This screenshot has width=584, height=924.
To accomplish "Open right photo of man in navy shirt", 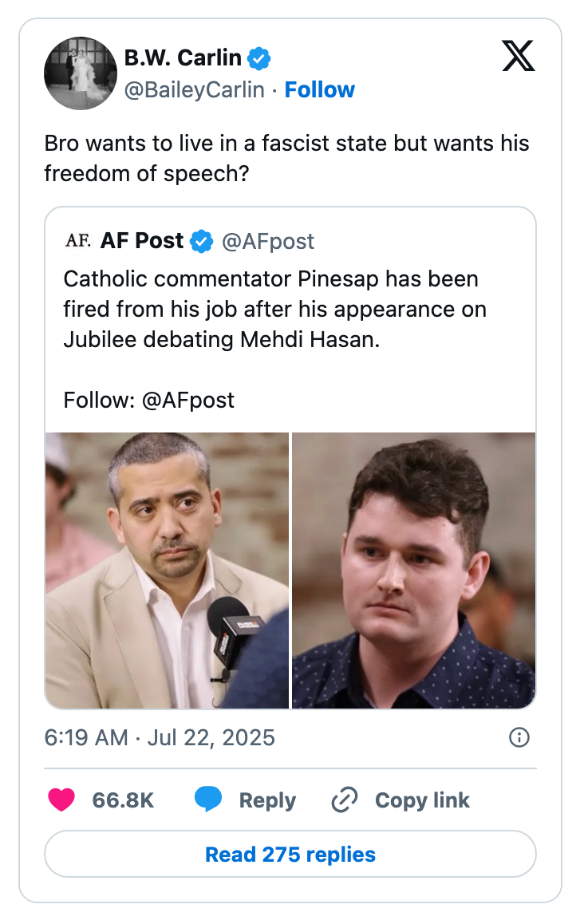I will [x=414, y=570].
